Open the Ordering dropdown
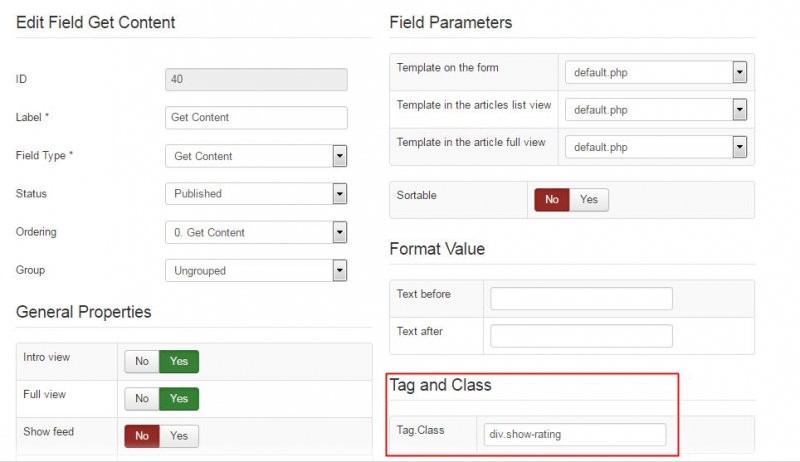Image resolution: width=800 pixels, height=462 pixels. tap(256, 233)
